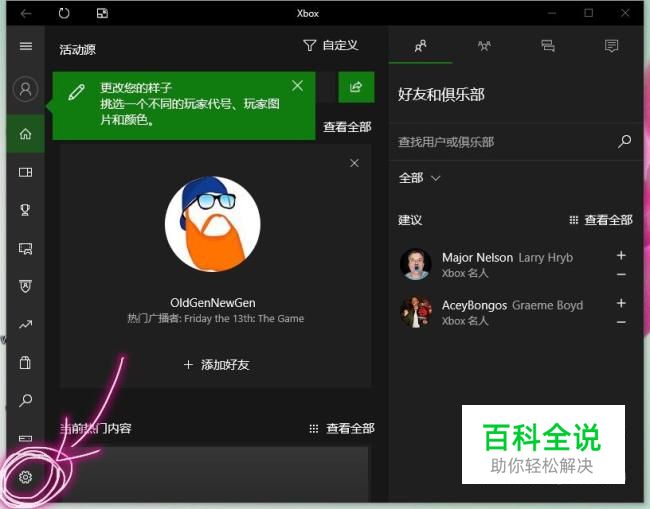
Task: Close the OldGenNewGen suggestion card
Action: point(354,163)
